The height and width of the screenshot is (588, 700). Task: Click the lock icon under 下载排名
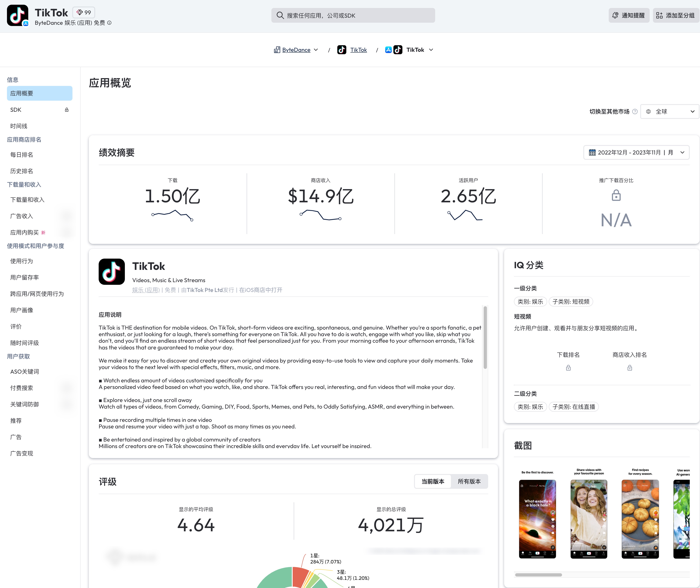568,368
